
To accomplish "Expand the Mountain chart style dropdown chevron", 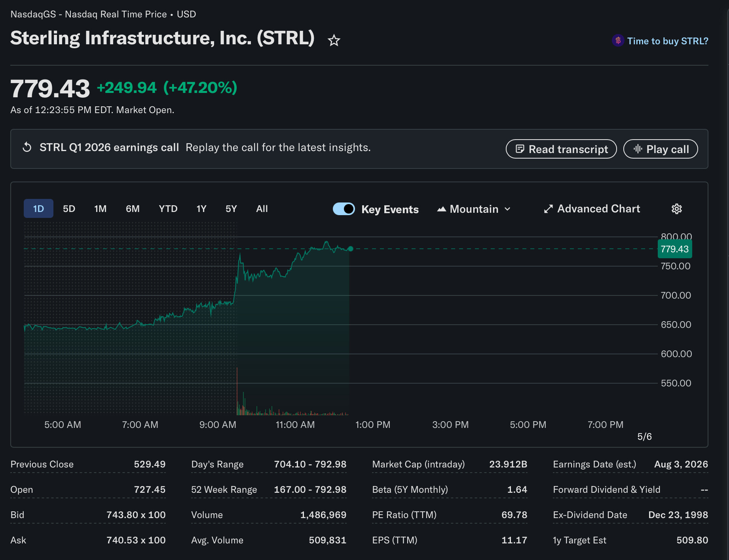I will pos(507,209).
